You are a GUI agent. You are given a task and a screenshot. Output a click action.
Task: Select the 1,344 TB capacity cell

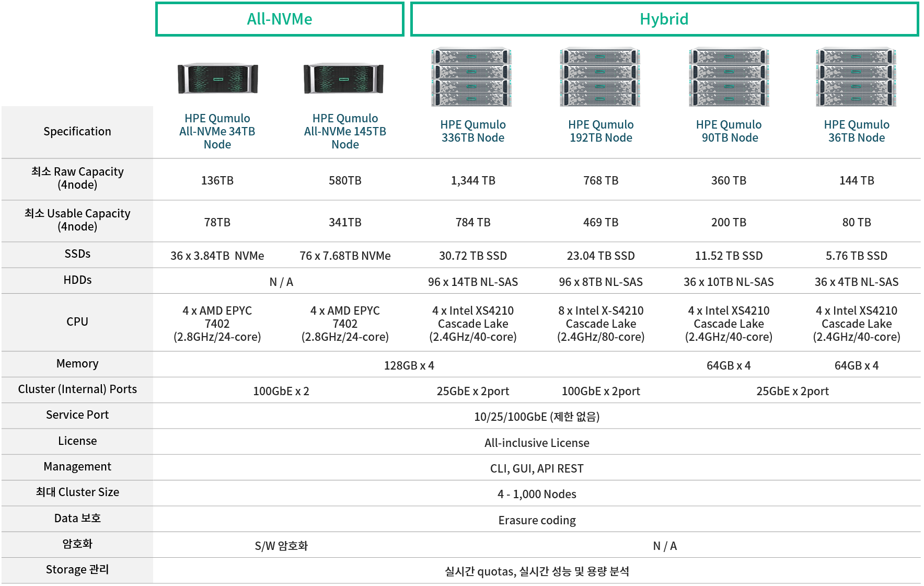(472, 180)
